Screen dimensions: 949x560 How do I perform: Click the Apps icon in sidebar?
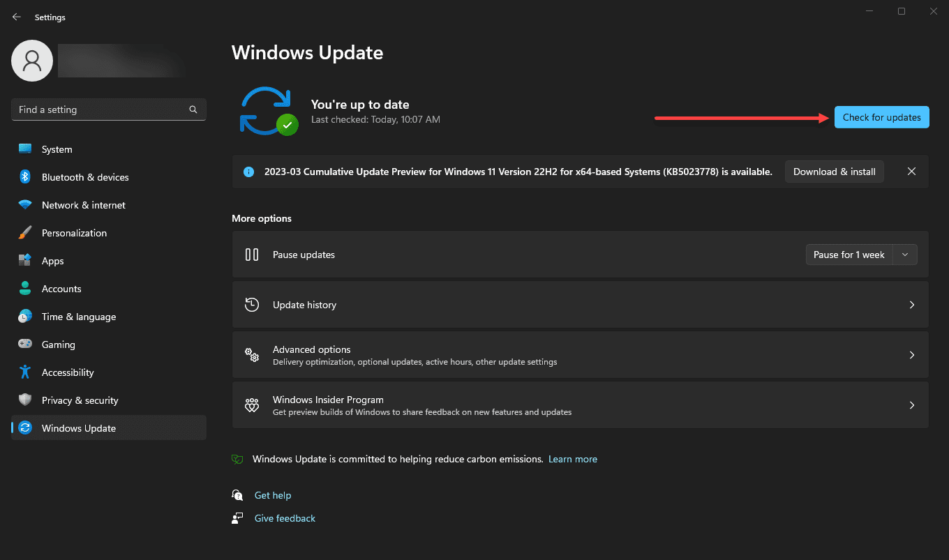(25, 261)
